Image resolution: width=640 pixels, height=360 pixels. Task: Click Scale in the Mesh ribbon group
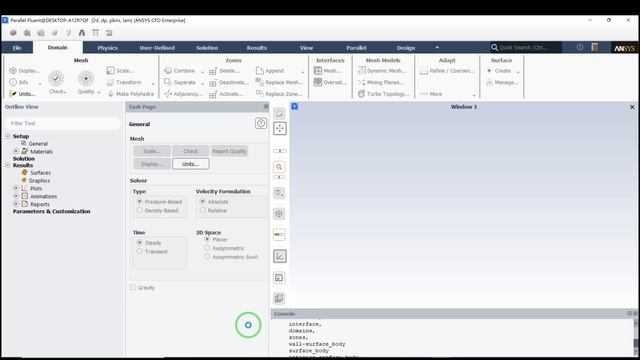120,71
